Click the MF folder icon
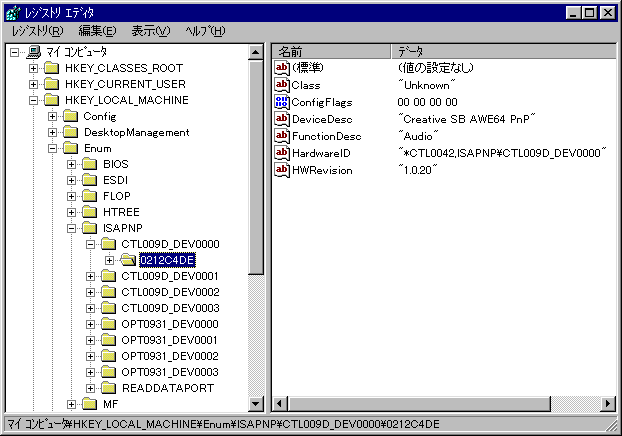622x436 pixels. (90, 404)
